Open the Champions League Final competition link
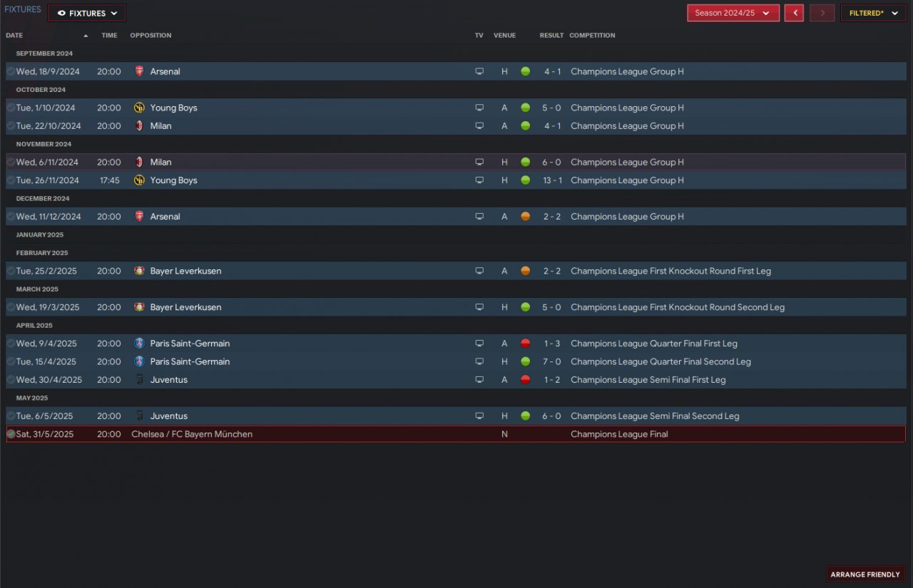The image size is (913, 588). click(619, 434)
